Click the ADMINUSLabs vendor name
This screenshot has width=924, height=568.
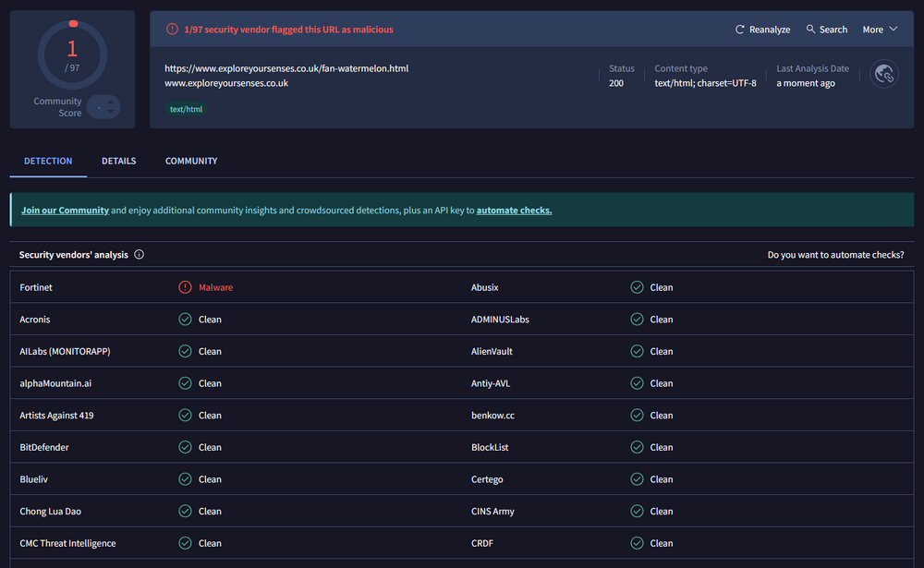click(500, 320)
